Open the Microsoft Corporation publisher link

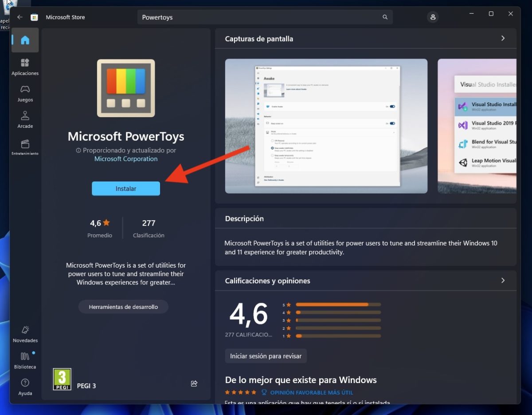(x=126, y=159)
